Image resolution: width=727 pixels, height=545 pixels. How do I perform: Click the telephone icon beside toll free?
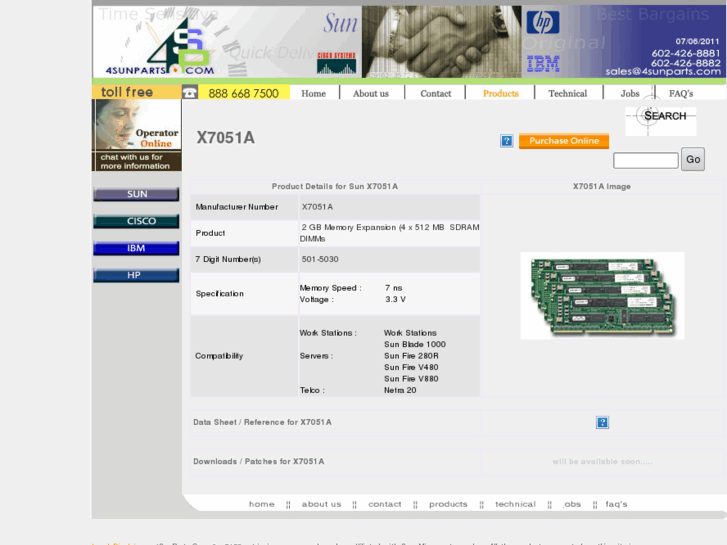190,92
